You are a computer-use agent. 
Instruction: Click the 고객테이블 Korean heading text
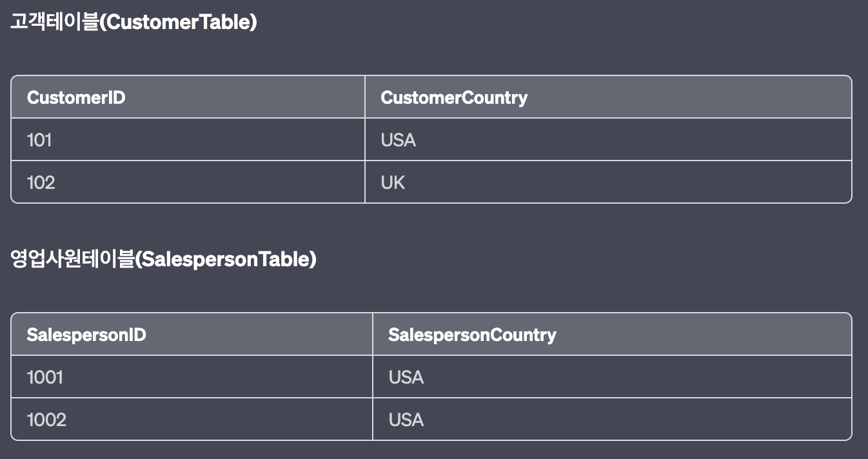pos(54,23)
